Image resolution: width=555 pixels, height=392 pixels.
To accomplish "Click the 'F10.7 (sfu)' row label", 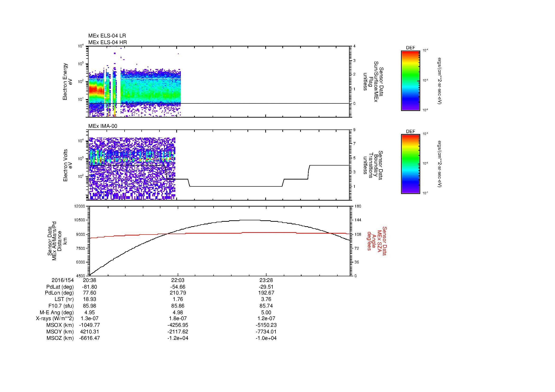I will (61, 306).
